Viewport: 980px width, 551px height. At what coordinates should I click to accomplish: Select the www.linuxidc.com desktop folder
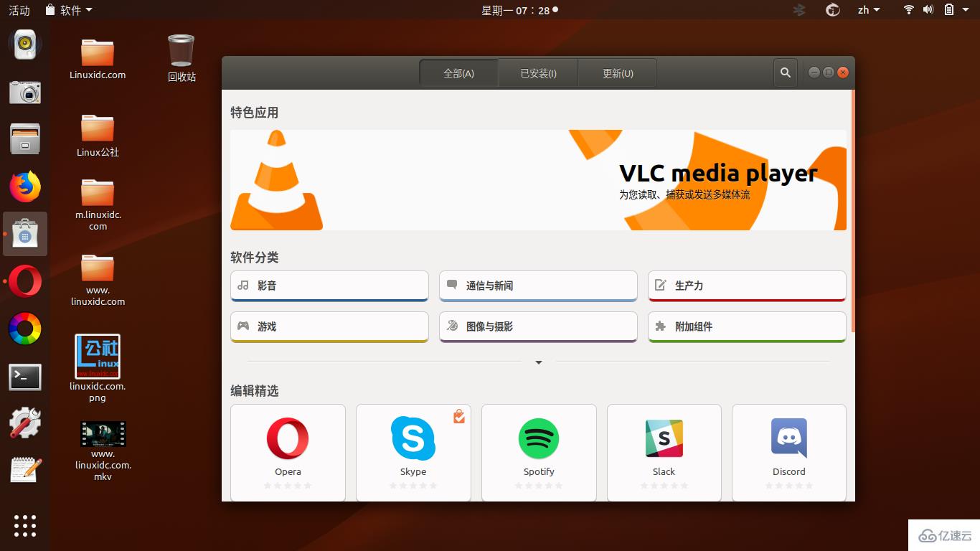pos(98,280)
